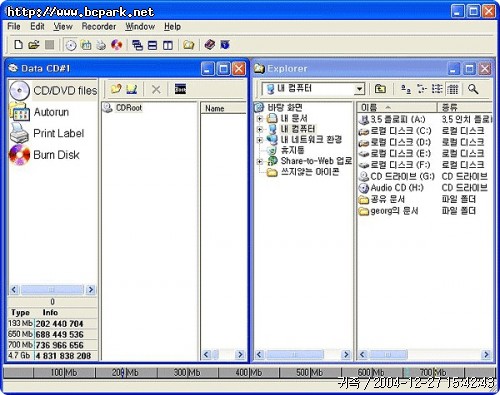Switch Explorer to small icons view
Screen dimensions: 500x395
(x=422, y=89)
